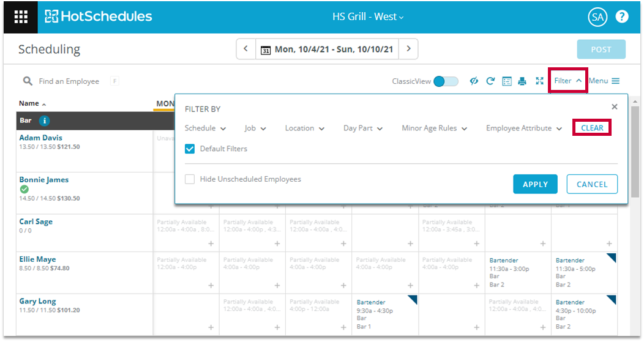Open the Day Part filter dropdown
The width and height of the screenshot is (644, 342).
(362, 128)
